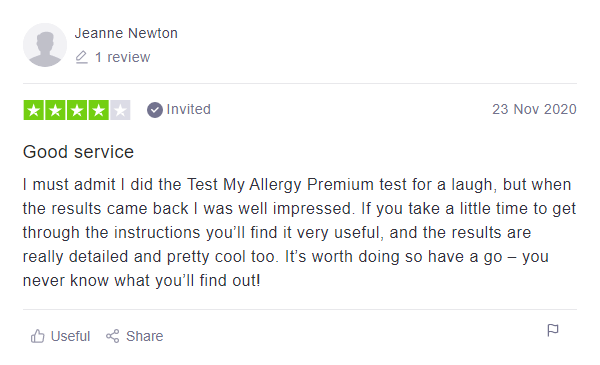
Task: Click the second green rating star
Action: click(x=55, y=110)
